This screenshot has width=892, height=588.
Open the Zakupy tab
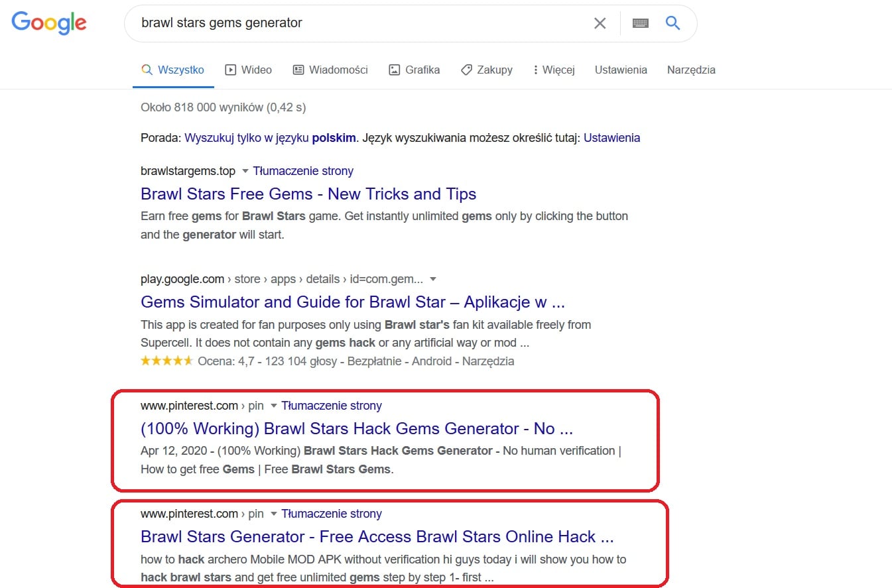486,70
